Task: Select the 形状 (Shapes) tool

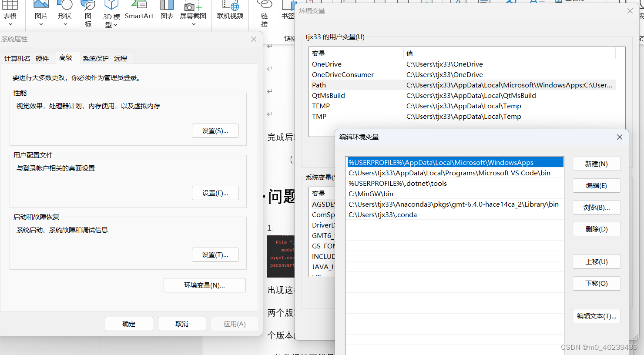Action: pyautogui.click(x=64, y=8)
